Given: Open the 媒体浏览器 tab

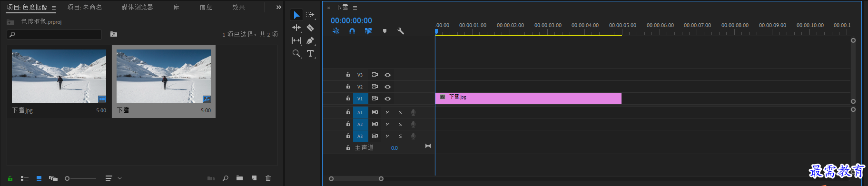Looking at the screenshot, I should click(138, 7).
